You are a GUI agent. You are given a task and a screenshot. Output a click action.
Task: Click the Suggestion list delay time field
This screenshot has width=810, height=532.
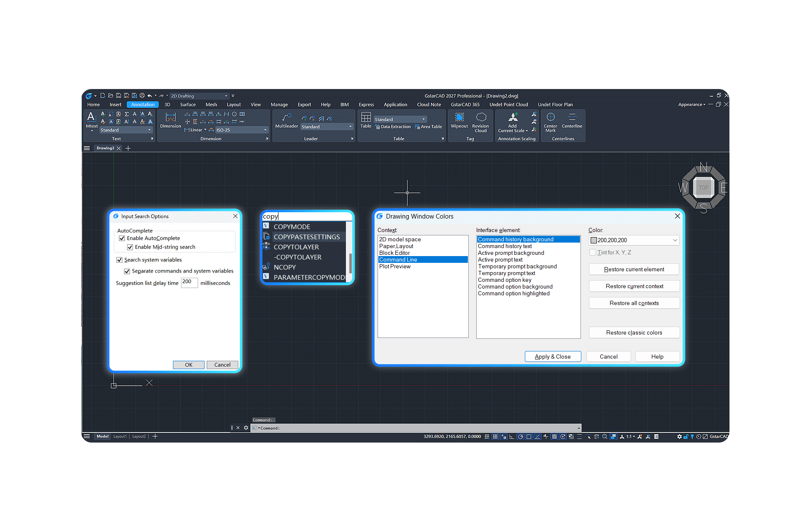[189, 282]
